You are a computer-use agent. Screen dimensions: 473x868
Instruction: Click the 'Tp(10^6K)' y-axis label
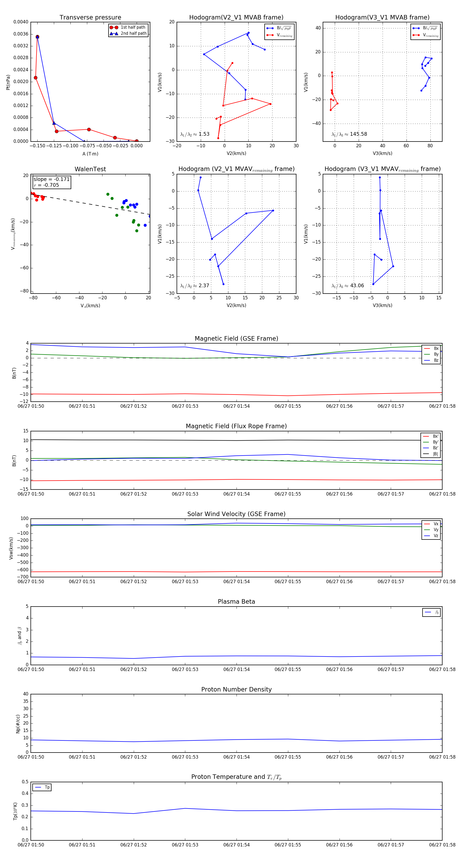(x=15, y=811)
